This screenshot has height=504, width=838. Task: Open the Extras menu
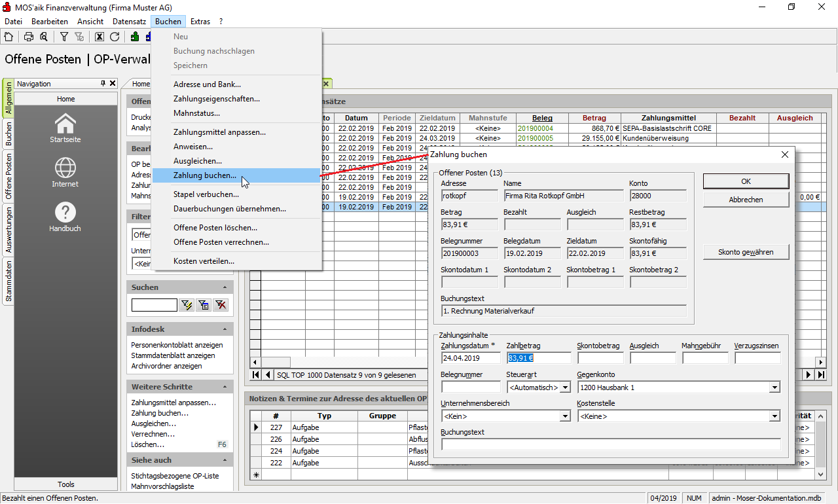(200, 22)
